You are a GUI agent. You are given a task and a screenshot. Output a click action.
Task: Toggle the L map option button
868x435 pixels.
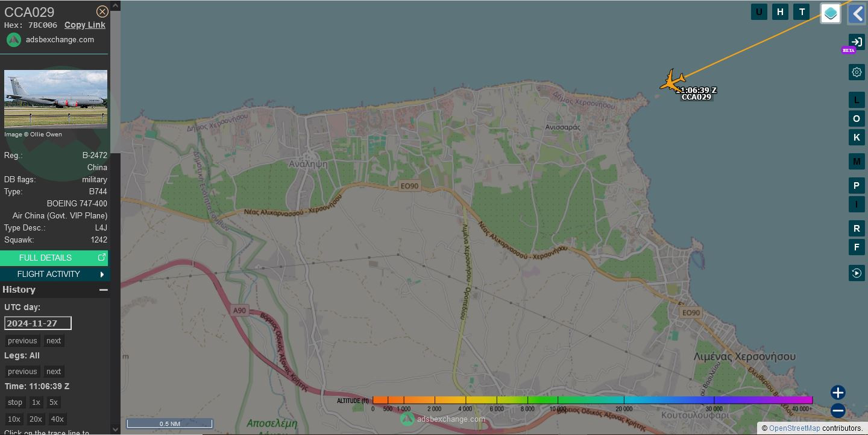click(x=857, y=100)
